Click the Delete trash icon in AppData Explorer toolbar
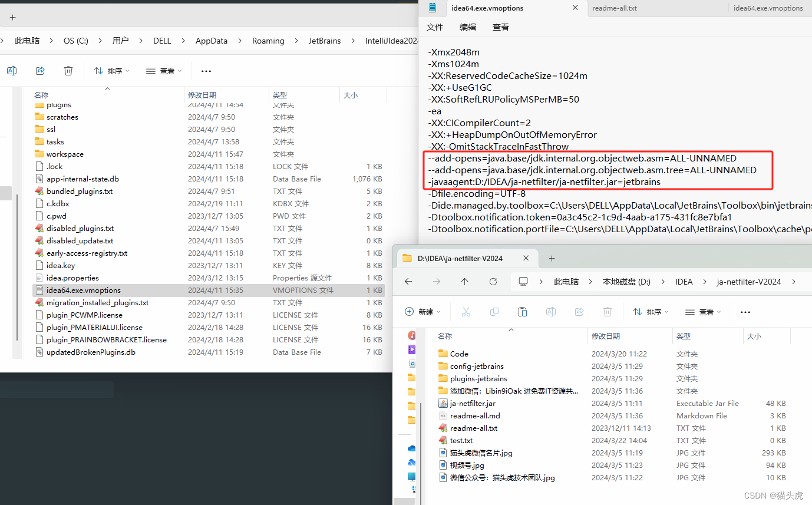The width and height of the screenshot is (812, 505). click(68, 71)
